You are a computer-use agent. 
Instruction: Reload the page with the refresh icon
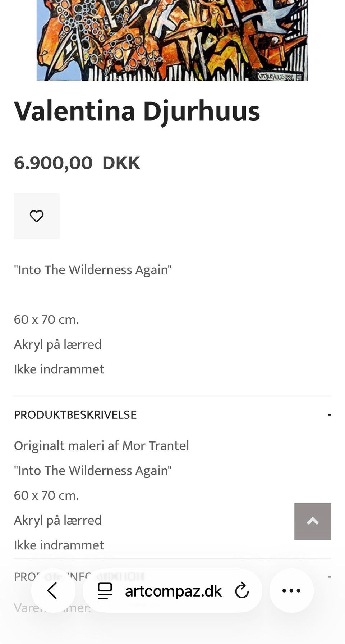(242, 591)
